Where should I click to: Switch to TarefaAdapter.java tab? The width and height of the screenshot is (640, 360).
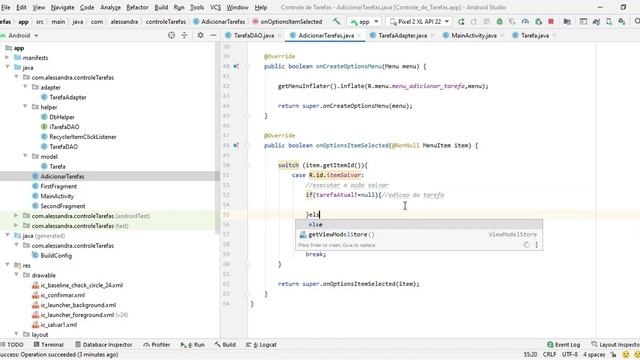point(402,36)
